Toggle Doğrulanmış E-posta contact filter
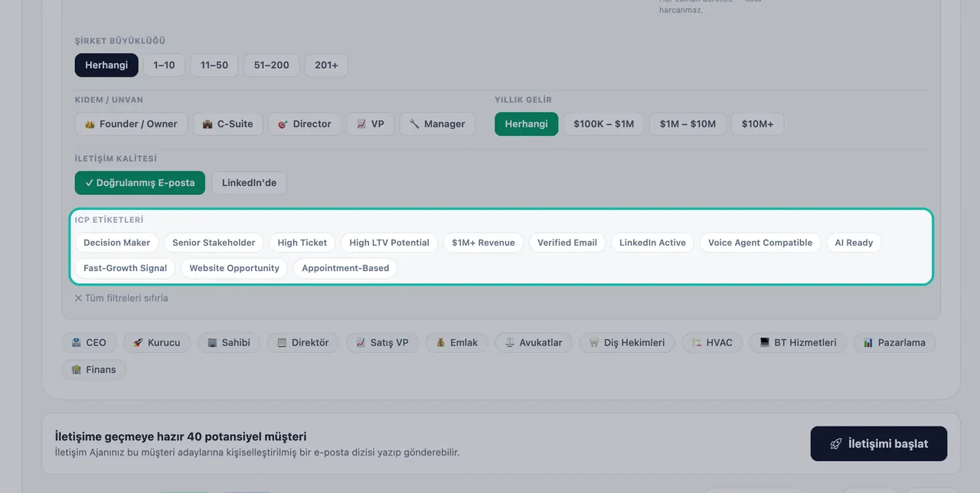Image resolution: width=980 pixels, height=493 pixels. coord(140,183)
